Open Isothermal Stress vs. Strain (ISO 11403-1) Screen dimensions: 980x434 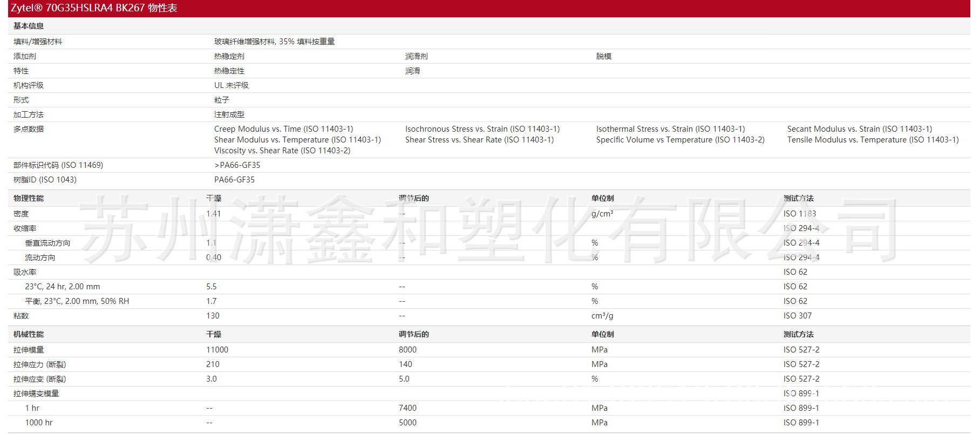click(x=671, y=129)
